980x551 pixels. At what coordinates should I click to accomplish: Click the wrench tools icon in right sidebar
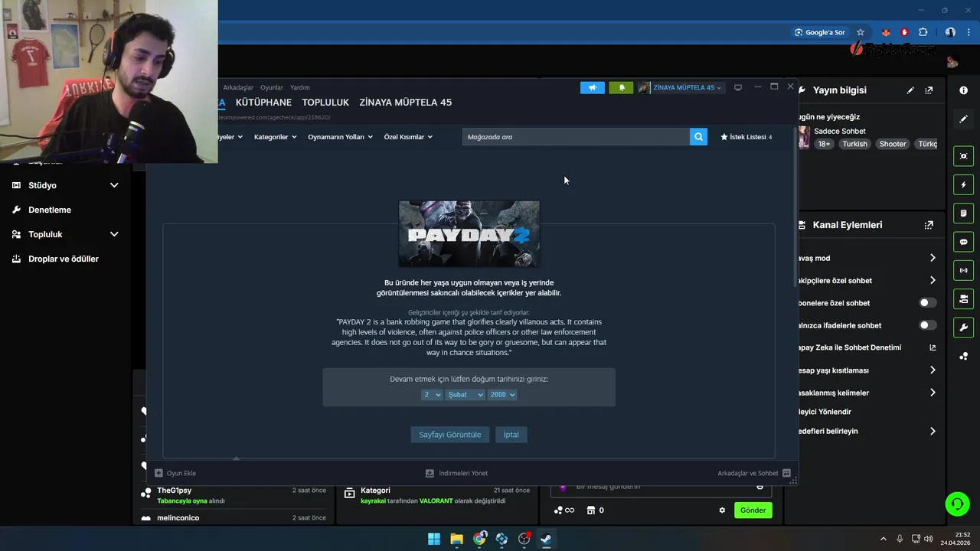coord(963,328)
